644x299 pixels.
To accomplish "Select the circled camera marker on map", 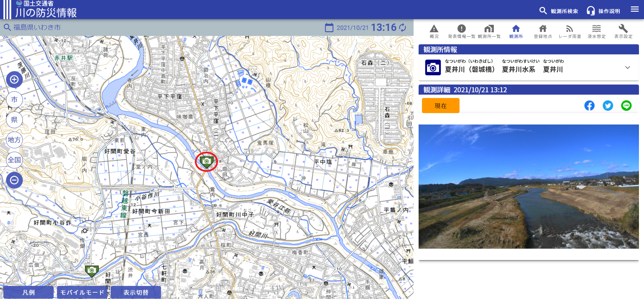I will [x=206, y=162].
